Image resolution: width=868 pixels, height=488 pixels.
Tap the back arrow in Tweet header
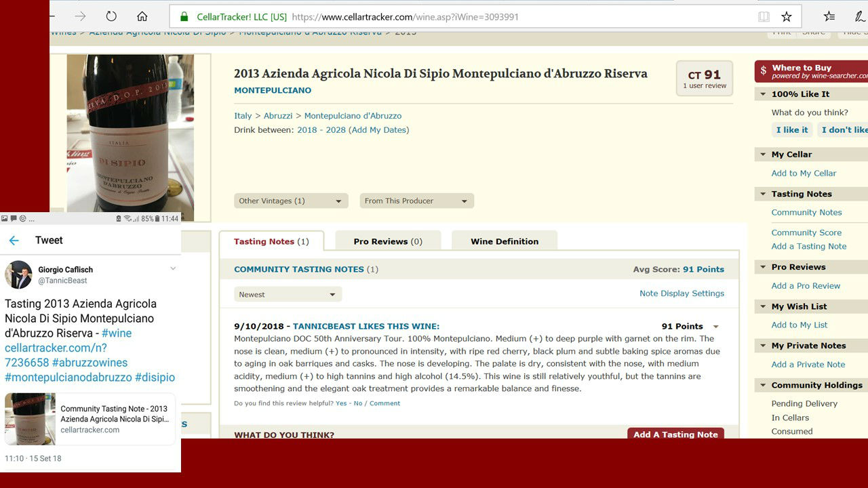pos(14,241)
